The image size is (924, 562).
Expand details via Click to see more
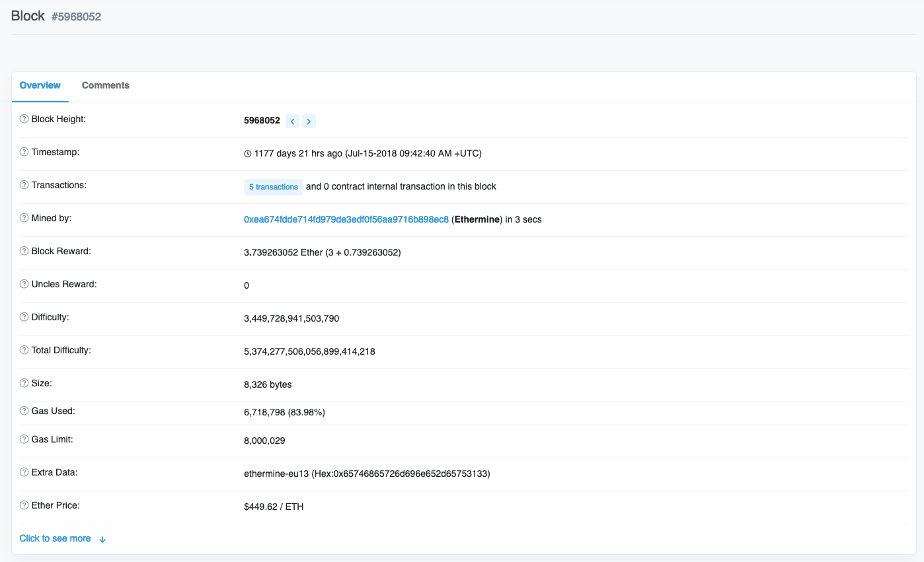[x=63, y=539]
